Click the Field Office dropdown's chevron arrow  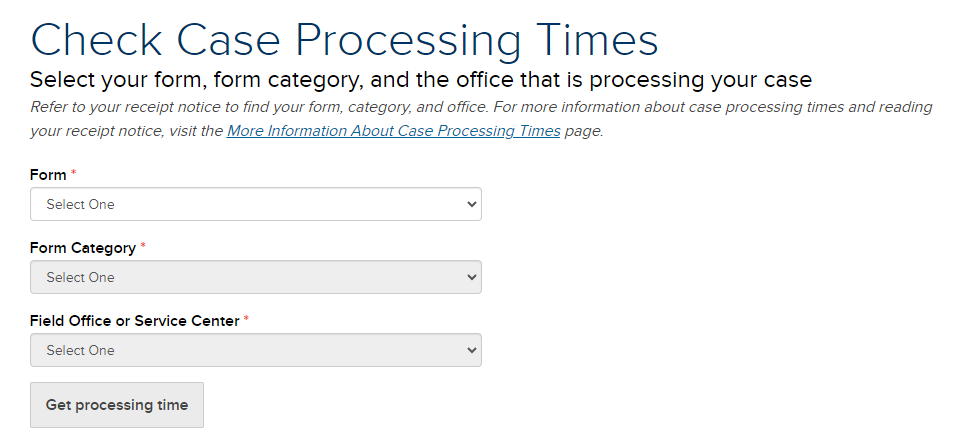pyautogui.click(x=472, y=350)
